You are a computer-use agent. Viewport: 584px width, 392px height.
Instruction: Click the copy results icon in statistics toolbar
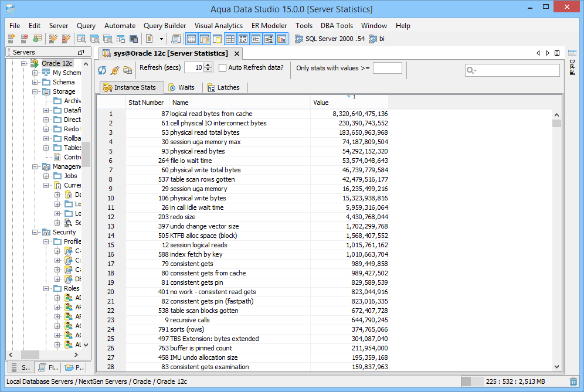point(127,70)
